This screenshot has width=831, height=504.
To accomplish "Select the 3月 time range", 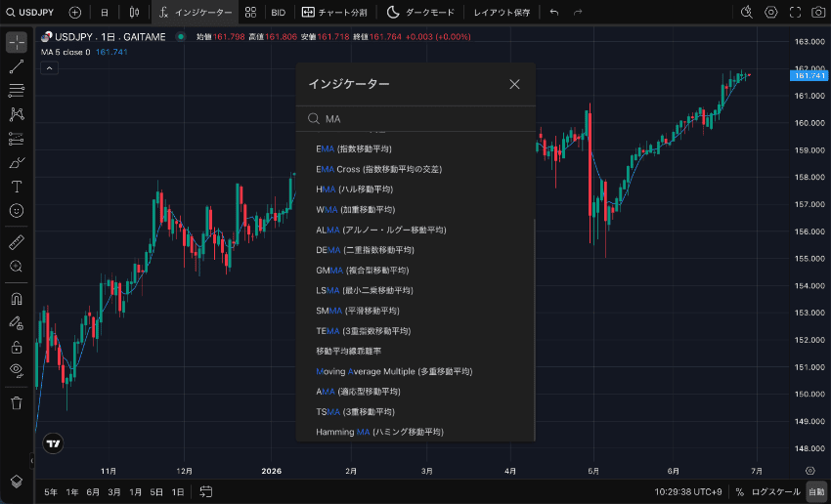I will (x=114, y=492).
